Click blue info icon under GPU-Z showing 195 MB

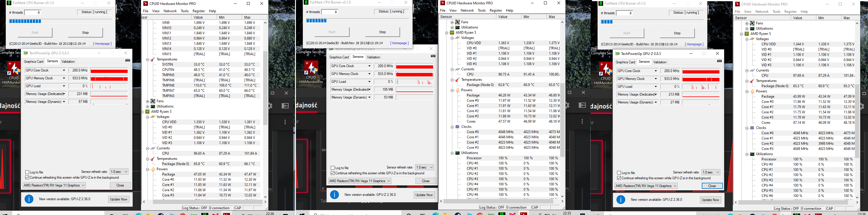point(334,194)
